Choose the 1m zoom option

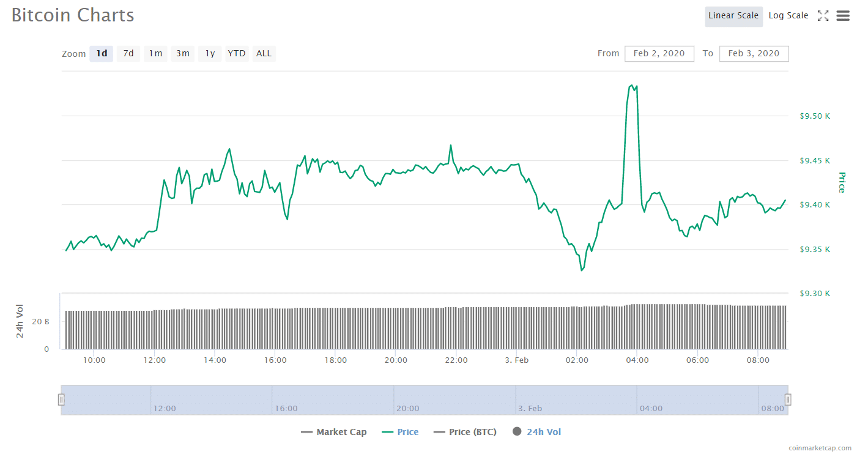point(155,54)
